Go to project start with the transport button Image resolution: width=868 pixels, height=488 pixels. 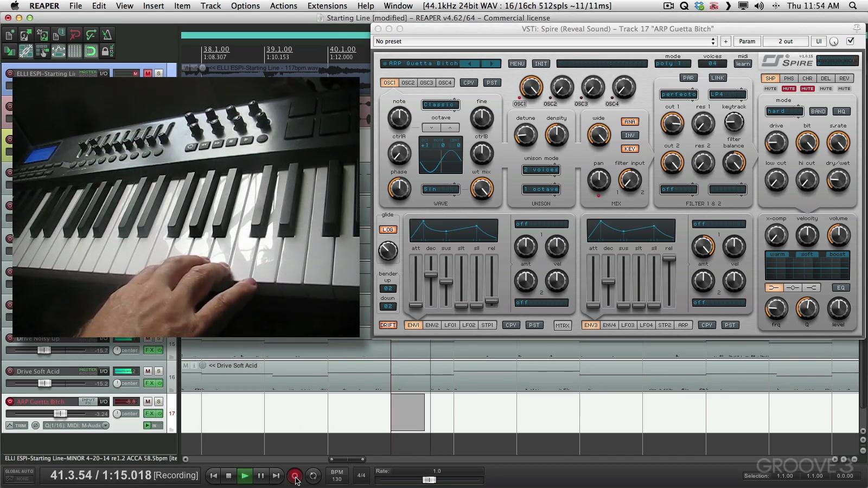(213, 476)
